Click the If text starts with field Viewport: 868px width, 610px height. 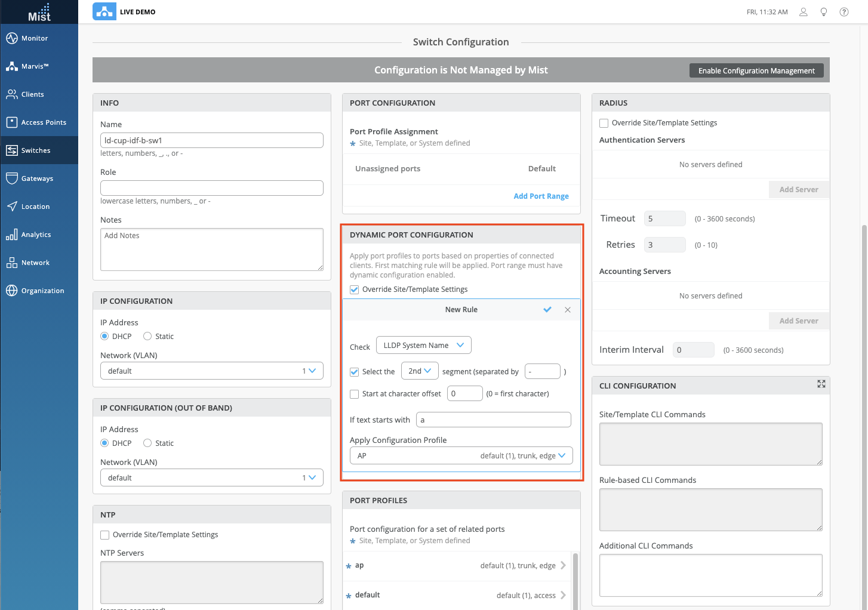493,420
